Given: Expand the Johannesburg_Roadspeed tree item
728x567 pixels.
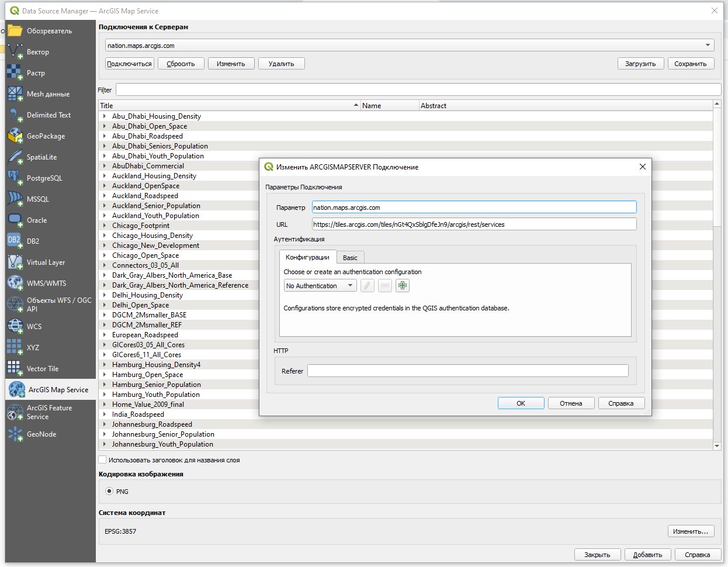Looking at the screenshot, I should pos(105,424).
